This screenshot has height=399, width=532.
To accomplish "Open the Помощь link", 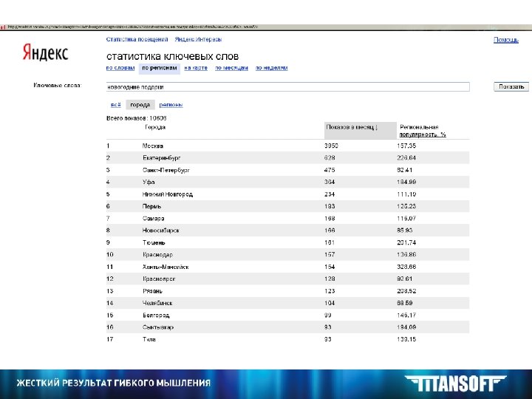I will [506, 40].
